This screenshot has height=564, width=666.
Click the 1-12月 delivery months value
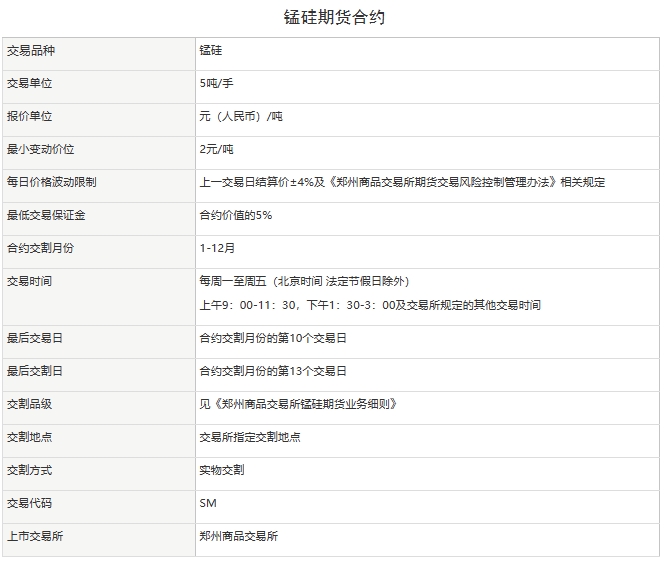click(x=218, y=248)
